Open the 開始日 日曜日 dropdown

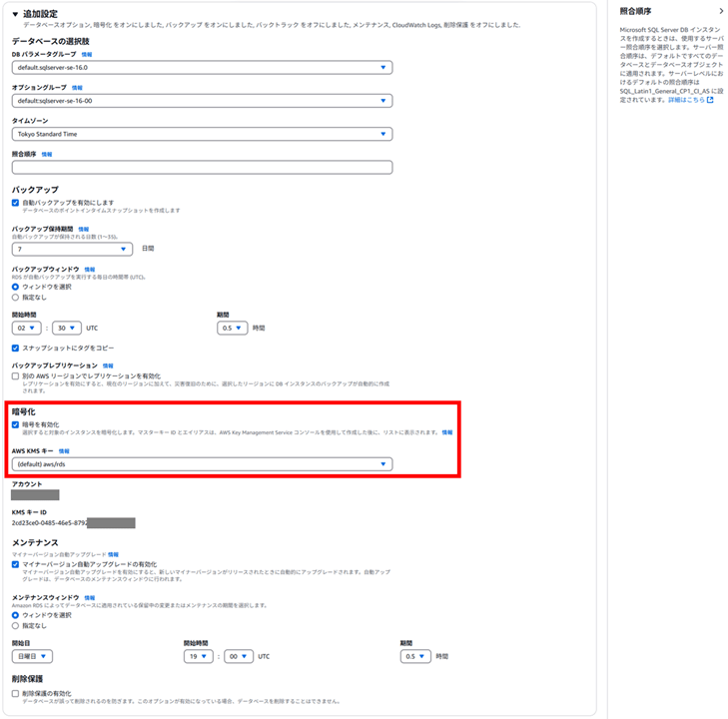[x=32, y=656]
